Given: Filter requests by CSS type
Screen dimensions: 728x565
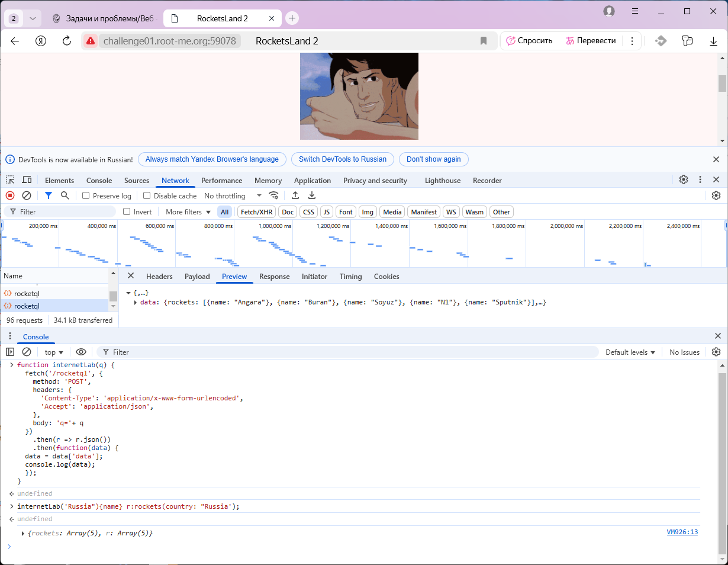Looking at the screenshot, I should 308,212.
